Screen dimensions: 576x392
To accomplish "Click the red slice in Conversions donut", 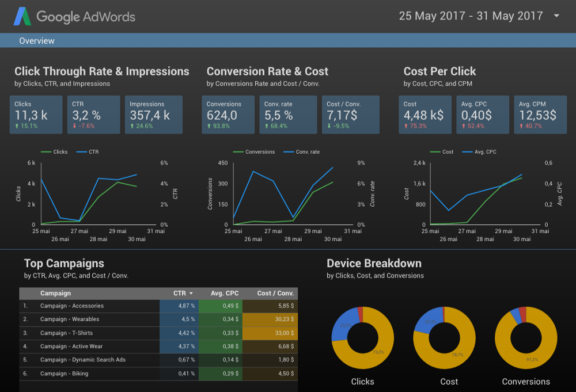I will [x=523, y=314].
